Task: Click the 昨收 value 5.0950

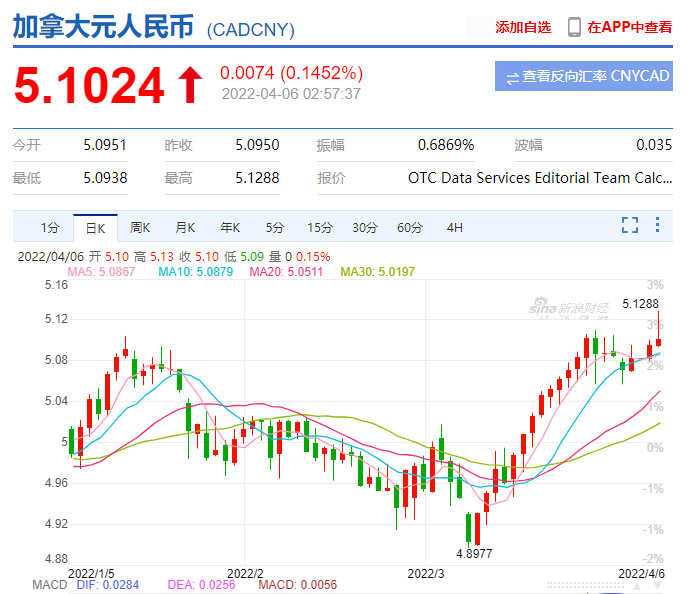Action: click(257, 145)
